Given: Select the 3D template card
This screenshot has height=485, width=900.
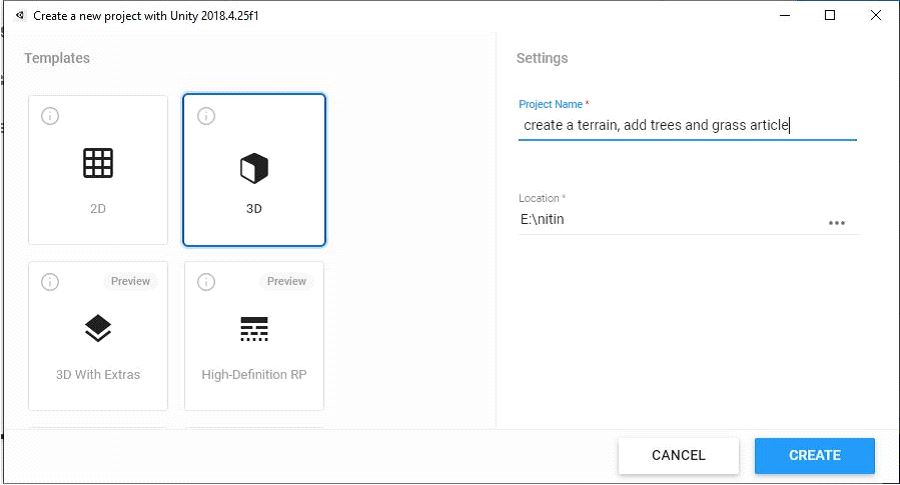Looking at the screenshot, I should pyautogui.click(x=254, y=170).
